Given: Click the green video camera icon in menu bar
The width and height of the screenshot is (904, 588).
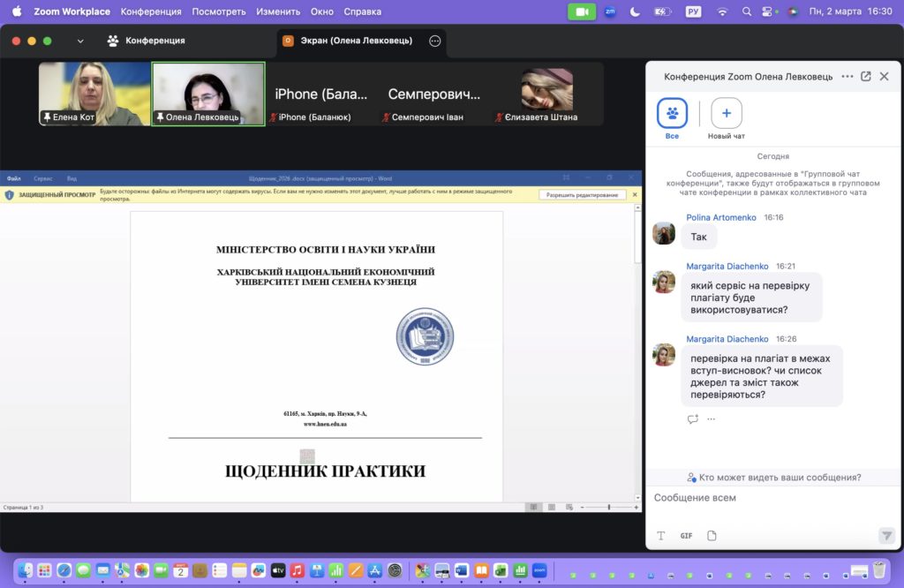Looking at the screenshot, I should [582, 11].
